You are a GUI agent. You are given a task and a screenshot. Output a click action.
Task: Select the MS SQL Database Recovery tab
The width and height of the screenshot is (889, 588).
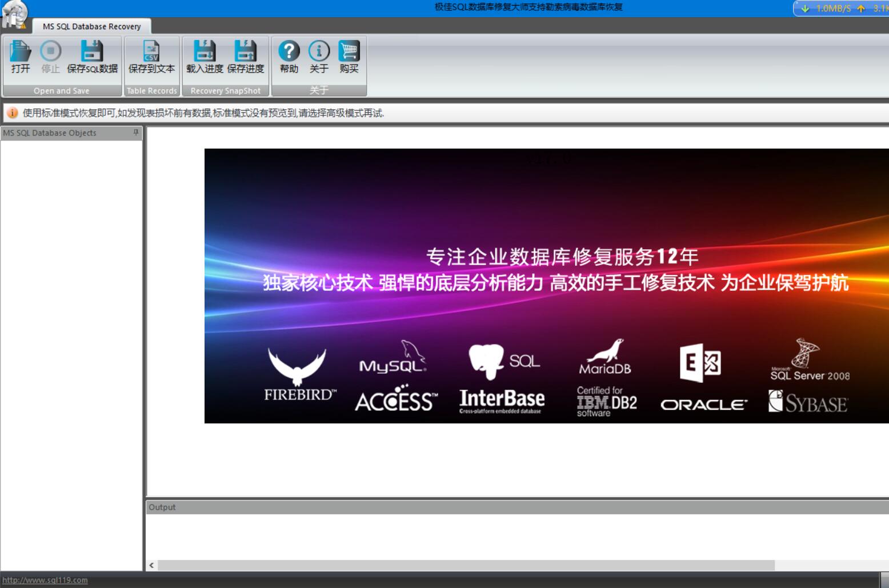pyautogui.click(x=91, y=26)
